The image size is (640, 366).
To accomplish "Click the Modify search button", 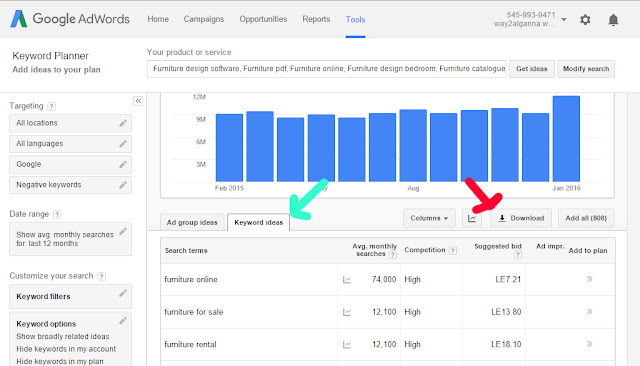I will [x=586, y=69].
